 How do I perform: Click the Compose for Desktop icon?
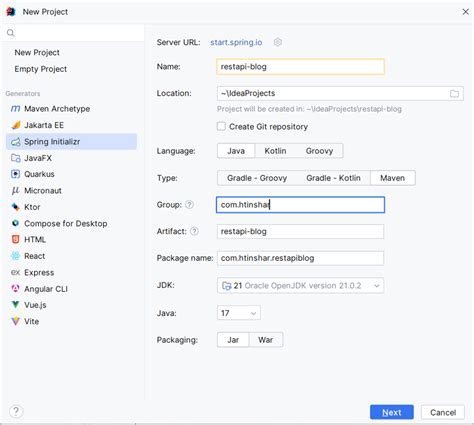click(x=15, y=223)
